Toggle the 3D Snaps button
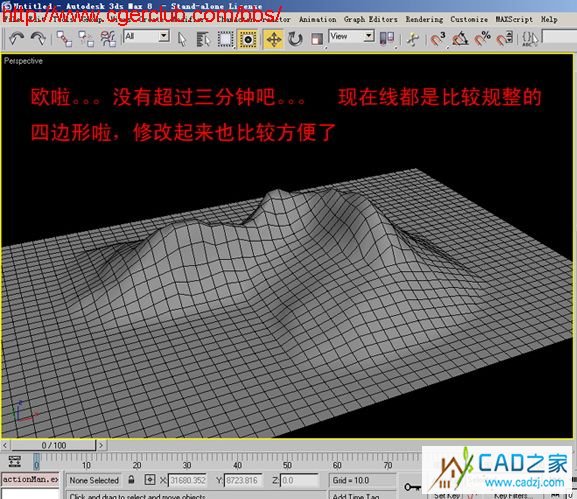Image resolution: width=577 pixels, height=499 pixels. click(x=438, y=39)
